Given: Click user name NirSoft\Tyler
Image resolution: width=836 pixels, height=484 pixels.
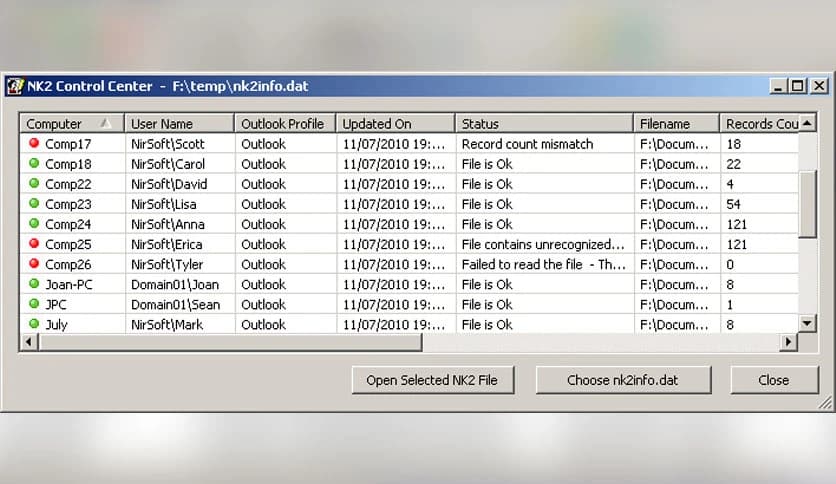Looking at the screenshot, I should pyautogui.click(x=167, y=265).
